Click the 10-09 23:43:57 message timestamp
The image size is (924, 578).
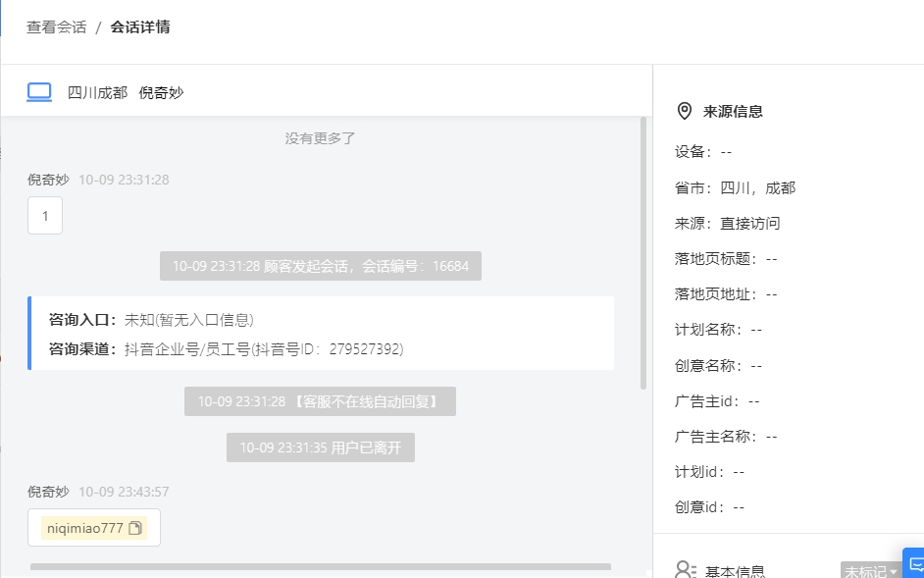[124, 492]
